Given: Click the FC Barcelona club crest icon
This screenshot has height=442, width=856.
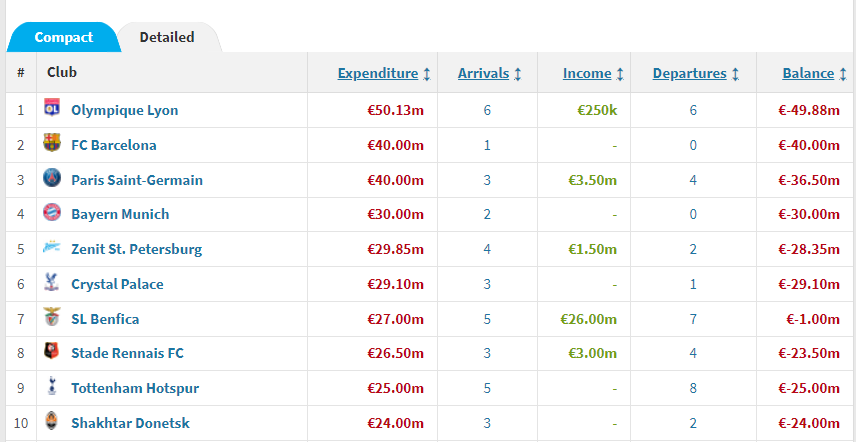Looking at the screenshot, I should click(52, 144).
